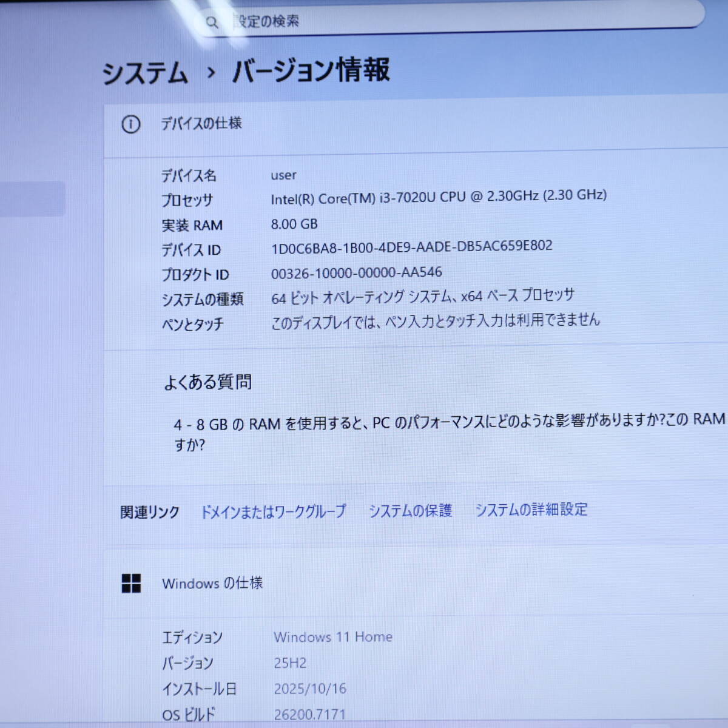Click the info icon beside デバイスの仕様
Screen dimensions: 728x728
point(131,124)
